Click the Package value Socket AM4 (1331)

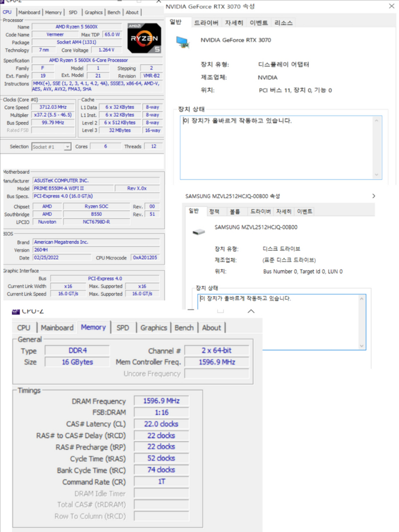click(x=77, y=42)
